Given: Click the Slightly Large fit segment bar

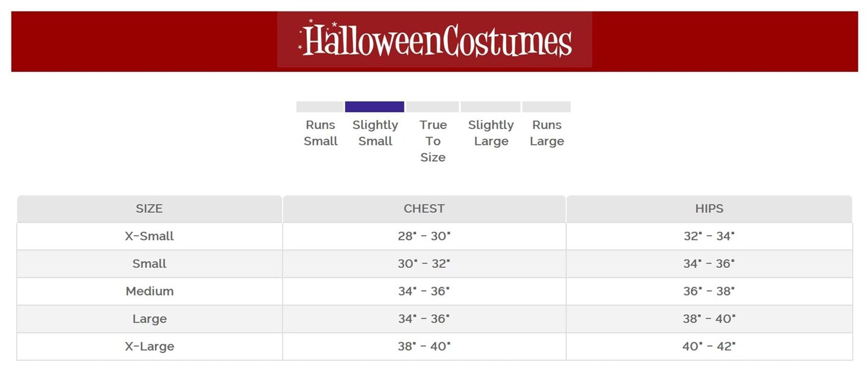Looking at the screenshot, I should pyautogui.click(x=490, y=107).
